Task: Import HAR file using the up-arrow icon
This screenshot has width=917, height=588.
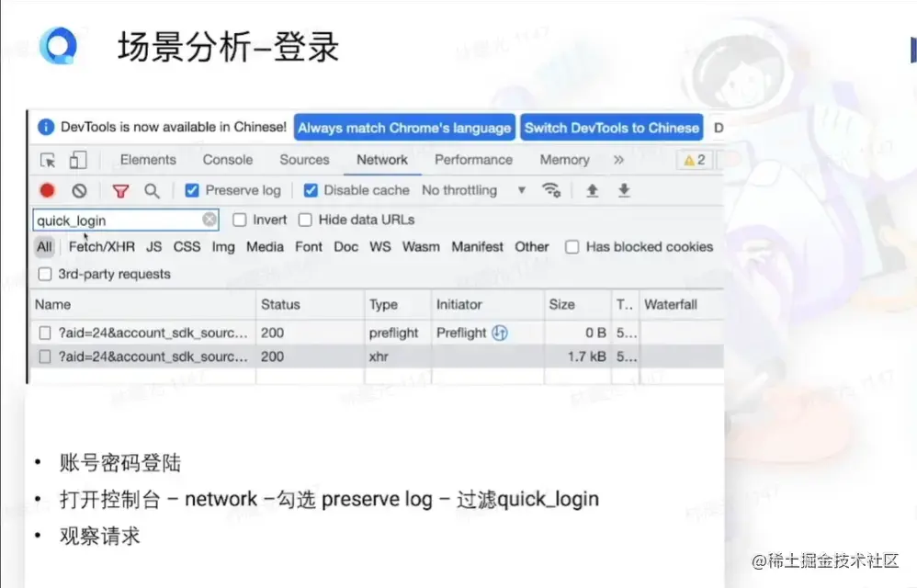Action: 592,190
